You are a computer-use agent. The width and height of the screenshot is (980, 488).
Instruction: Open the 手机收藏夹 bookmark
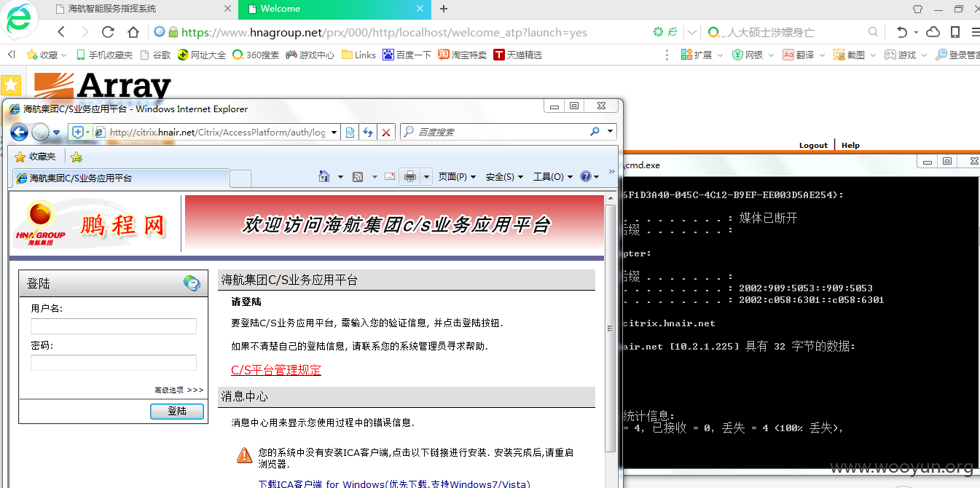(x=105, y=55)
